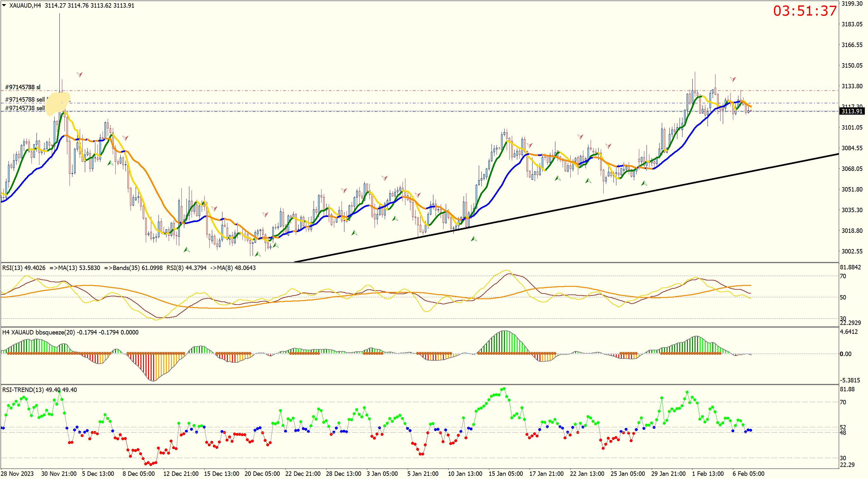Click the red down arrow right of the November spike

click(x=79, y=74)
